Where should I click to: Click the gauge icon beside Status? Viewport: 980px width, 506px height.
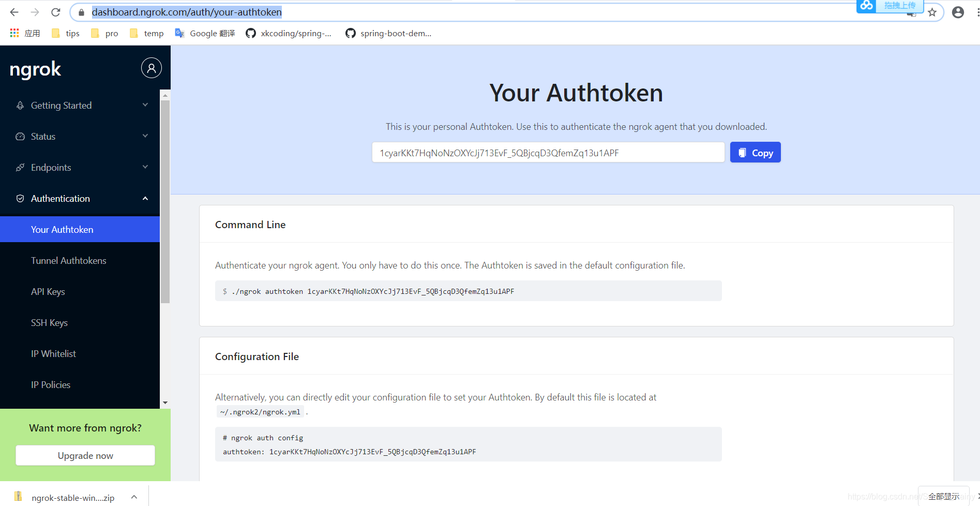click(x=20, y=137)
